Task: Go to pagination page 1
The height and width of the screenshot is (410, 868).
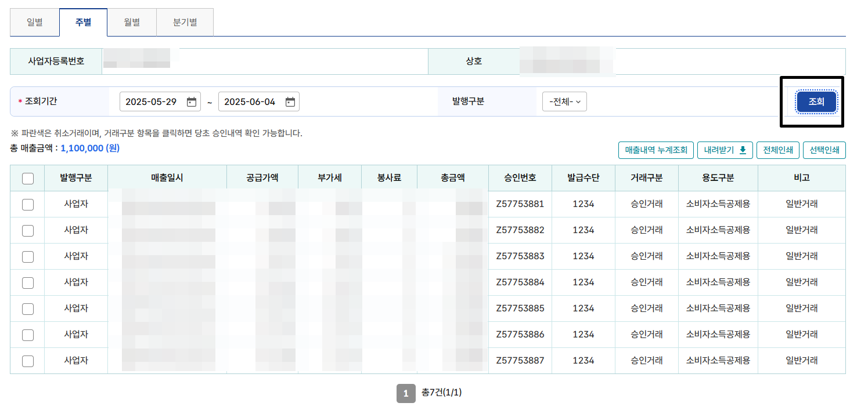Action: point(406,393)
